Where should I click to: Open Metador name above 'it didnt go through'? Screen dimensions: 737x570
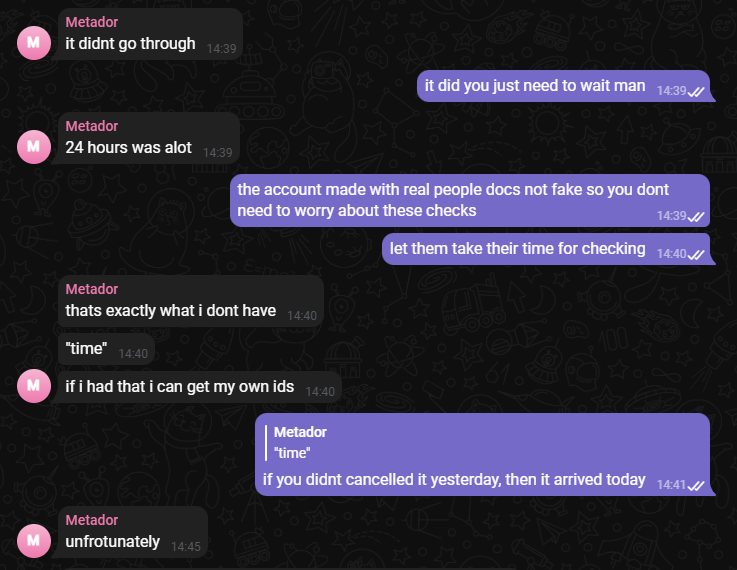click(x=92, y=22)
